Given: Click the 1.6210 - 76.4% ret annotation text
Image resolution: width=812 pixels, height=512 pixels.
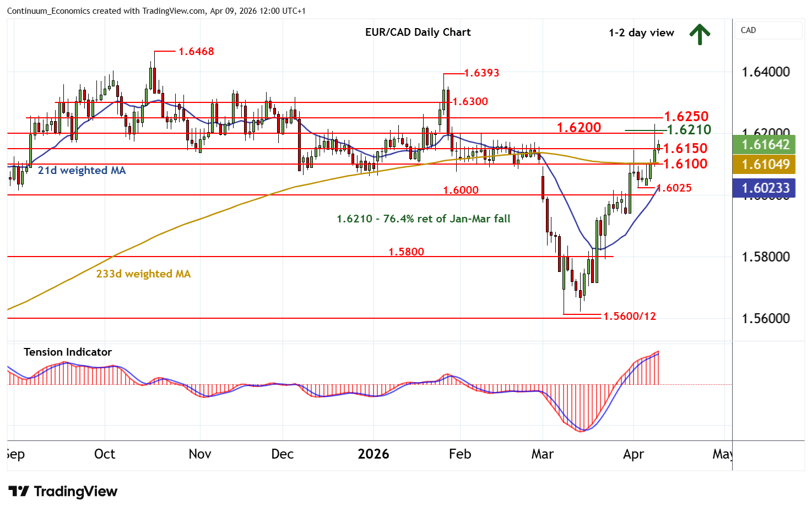Looking at the screenshot, I should (x=423, y=219).
